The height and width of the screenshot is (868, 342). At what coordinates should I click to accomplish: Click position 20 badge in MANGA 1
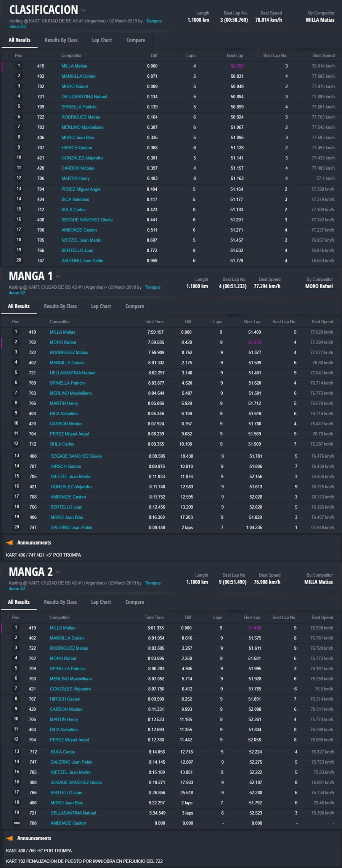16,527
